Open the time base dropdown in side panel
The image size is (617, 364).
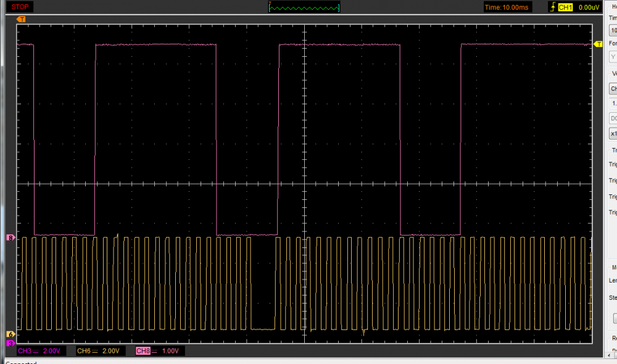[613, 30]
